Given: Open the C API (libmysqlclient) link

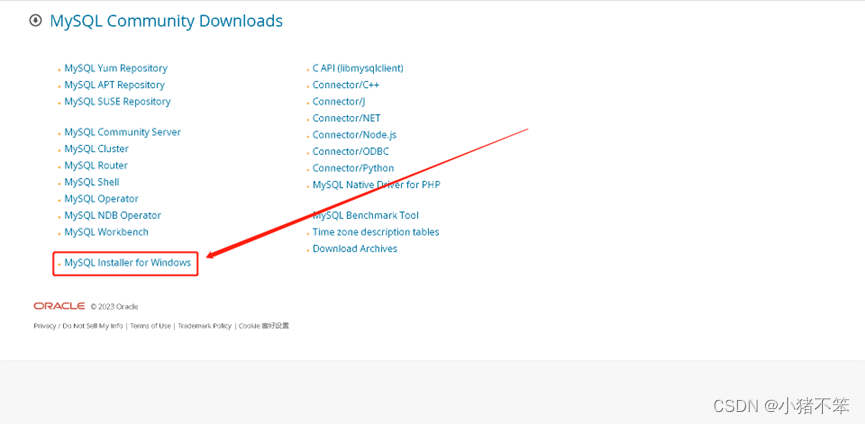Looking at the screenshot, I should [358, 68].
